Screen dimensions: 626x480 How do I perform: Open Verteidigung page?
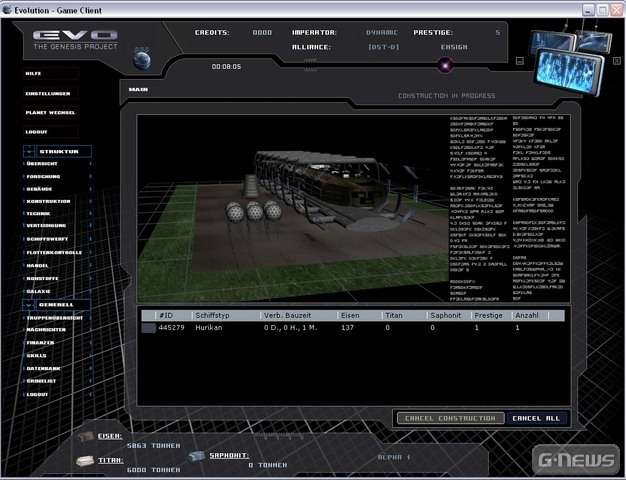click(x=46, y=226)
